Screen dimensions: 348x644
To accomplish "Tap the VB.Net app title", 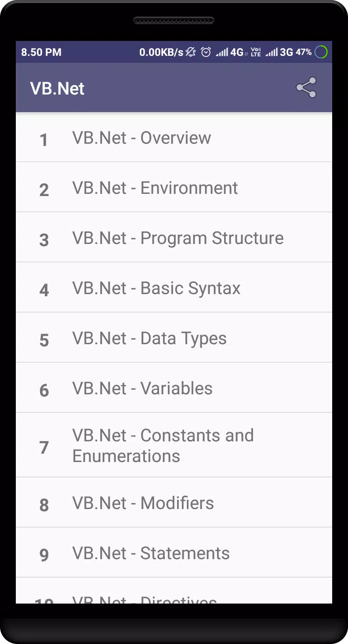I will click(57, 88).
